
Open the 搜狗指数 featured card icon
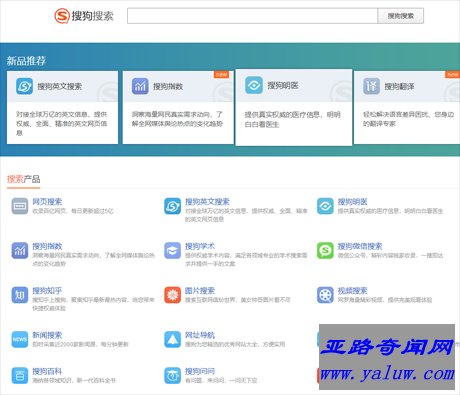pos(140,86)
